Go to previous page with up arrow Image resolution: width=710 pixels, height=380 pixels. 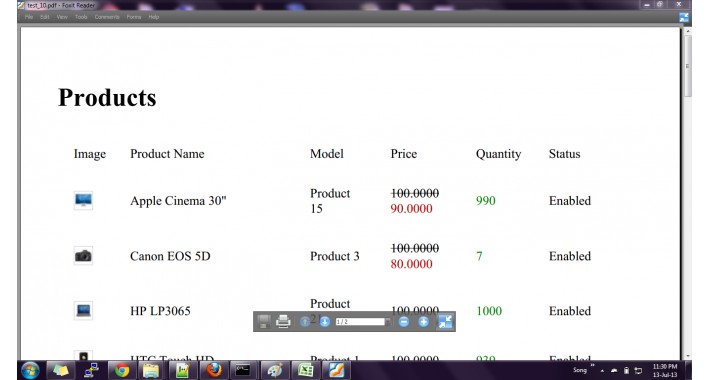point(305,322)
